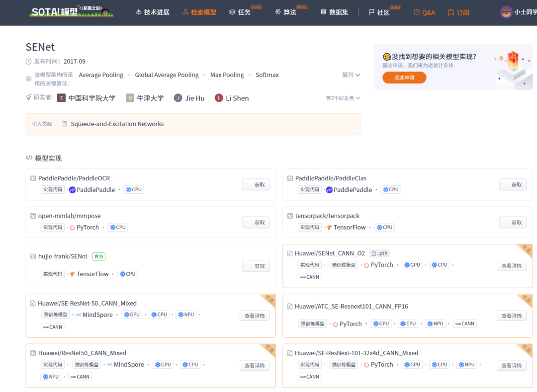537x392 pixels.
Task: Navigate to 数据集 page
Action: pyautogui.click(x=334, y=12)
